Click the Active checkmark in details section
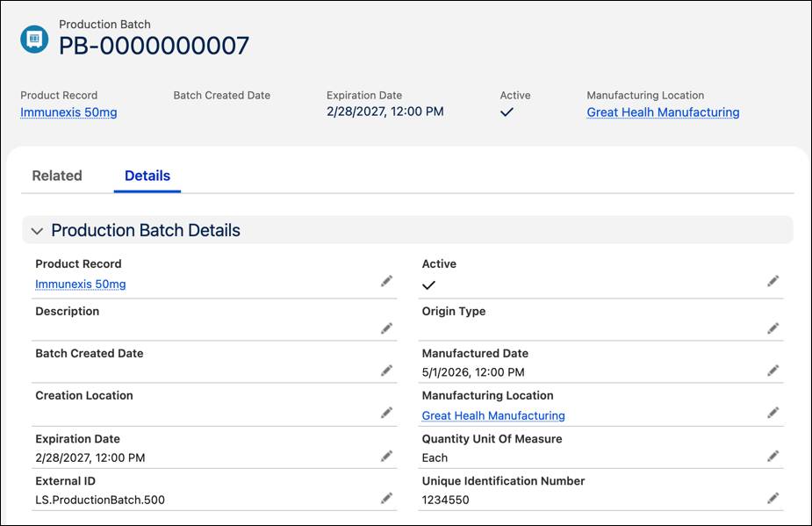 coord(428,285)
